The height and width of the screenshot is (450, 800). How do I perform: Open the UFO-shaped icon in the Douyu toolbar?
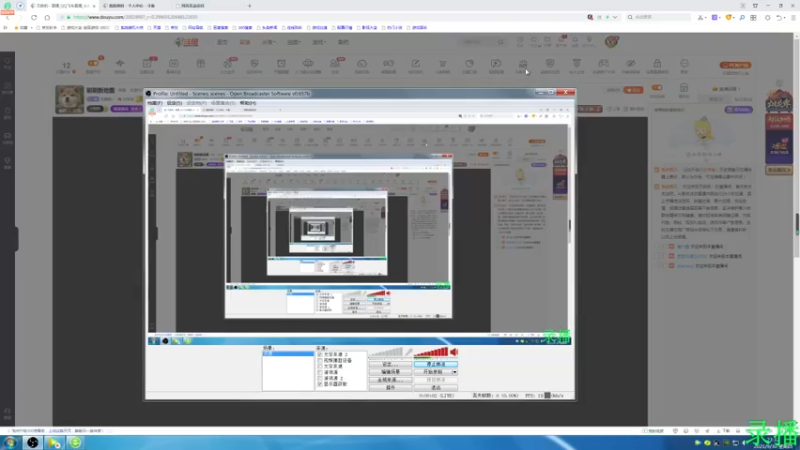pyautogui.click(x=308, y=63)
